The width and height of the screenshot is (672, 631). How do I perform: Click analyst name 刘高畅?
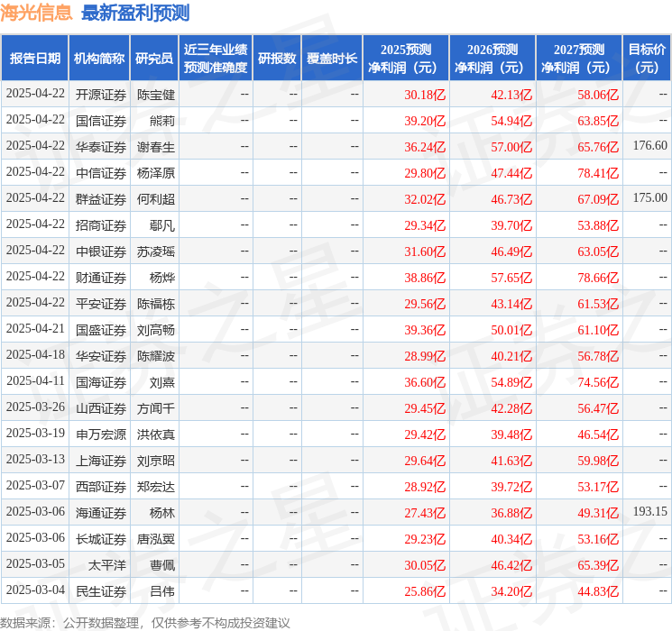[155, 330]
